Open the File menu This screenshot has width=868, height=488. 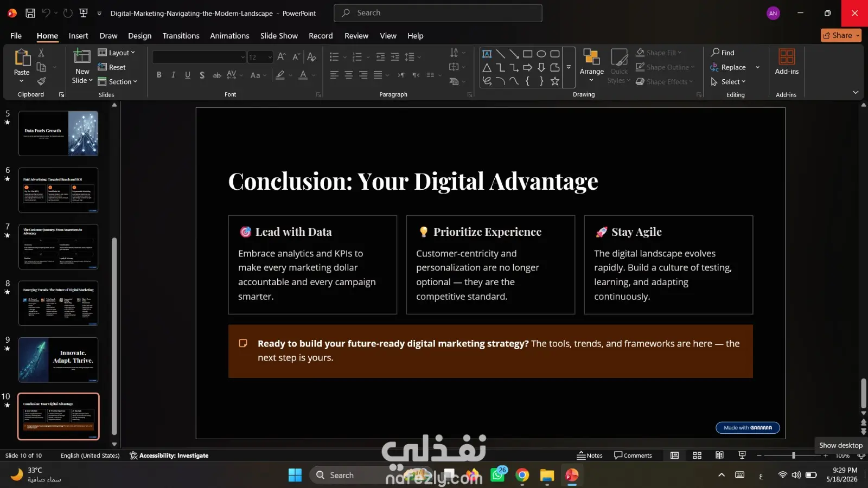[16, 36]
